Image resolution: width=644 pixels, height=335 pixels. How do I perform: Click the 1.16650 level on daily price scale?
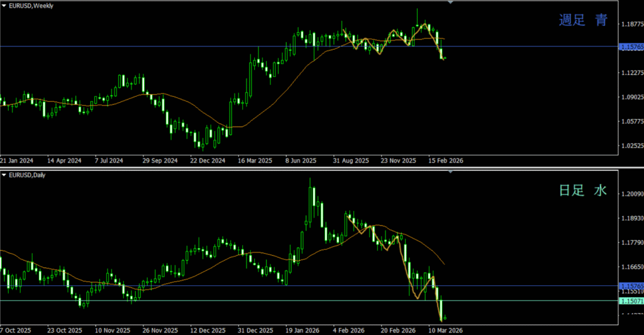tap(631, 268)
